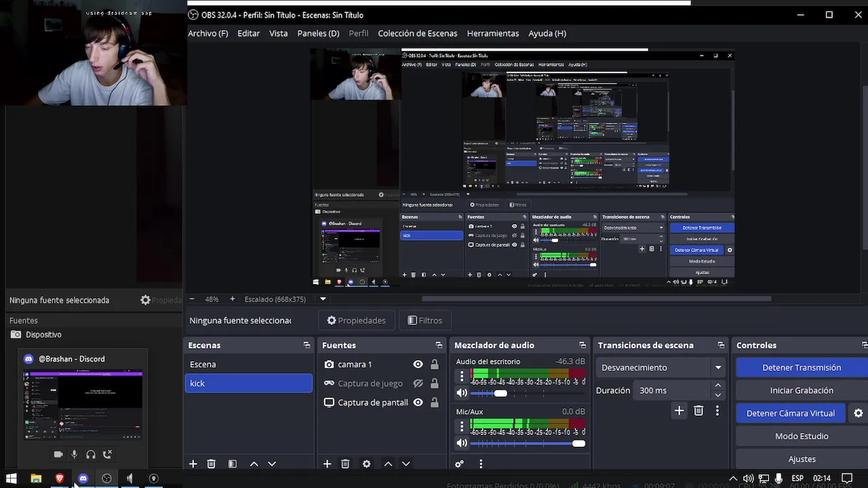This screenshot has width=868, height=488.
Task: Adjust Audio del escritorio volume slider
Action: click(500, 393)
